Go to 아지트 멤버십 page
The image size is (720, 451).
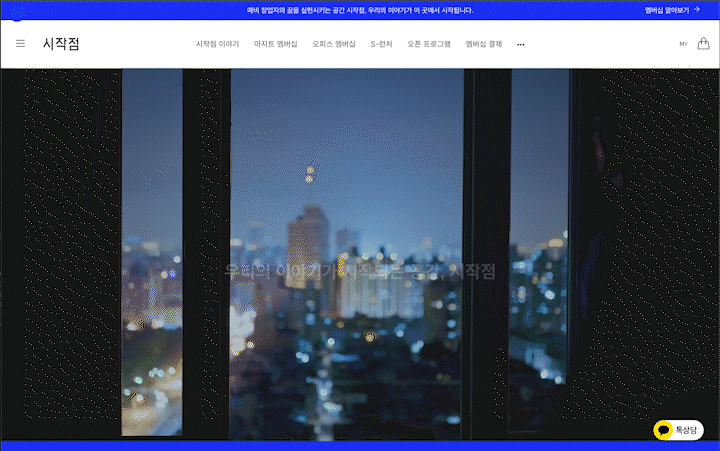[276, 44]
